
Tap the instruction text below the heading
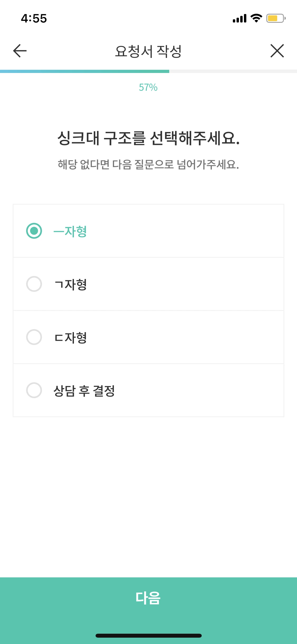(148, 164)
